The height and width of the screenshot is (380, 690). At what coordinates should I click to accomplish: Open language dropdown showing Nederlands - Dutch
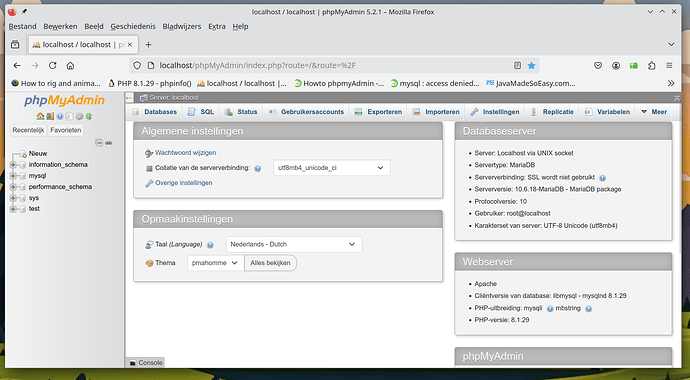tap(294, 244)
